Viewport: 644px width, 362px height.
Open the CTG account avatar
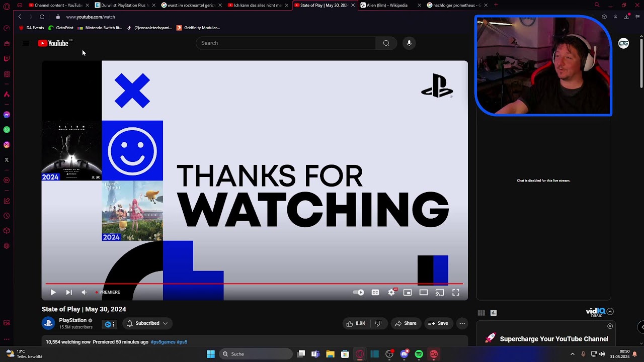point(623,43)
